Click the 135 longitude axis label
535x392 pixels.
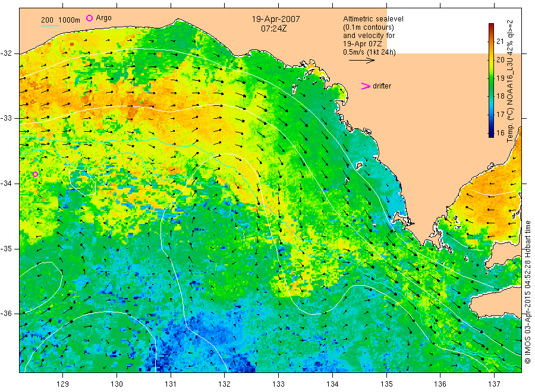pos(386,384)
